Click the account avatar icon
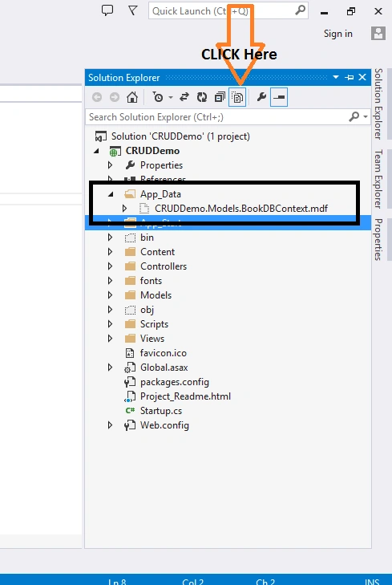Screen dimensions: 392x585 [378, 34]
